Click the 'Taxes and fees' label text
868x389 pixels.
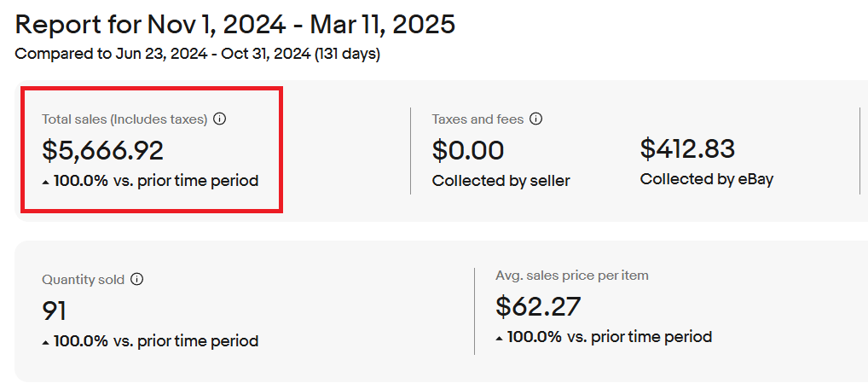[x=477, y=119]
